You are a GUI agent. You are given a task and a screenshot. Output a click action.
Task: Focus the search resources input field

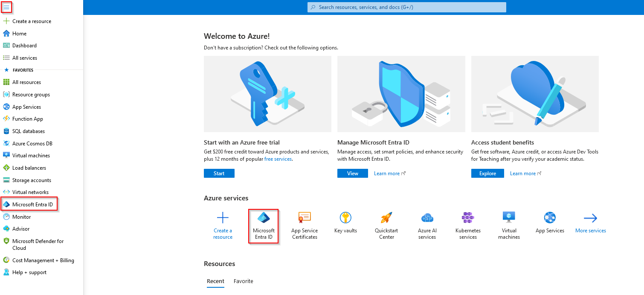pos(406,7)
